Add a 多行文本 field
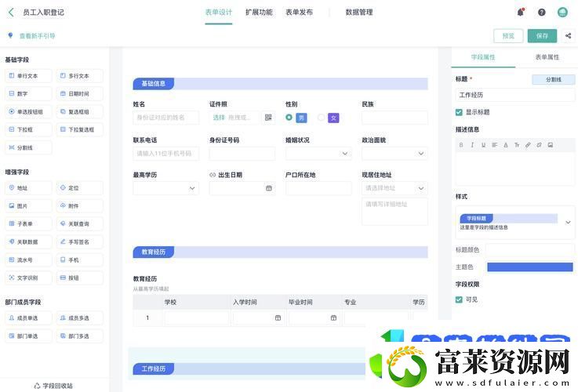This screenshot has width=578, height=392. (80, 76)
